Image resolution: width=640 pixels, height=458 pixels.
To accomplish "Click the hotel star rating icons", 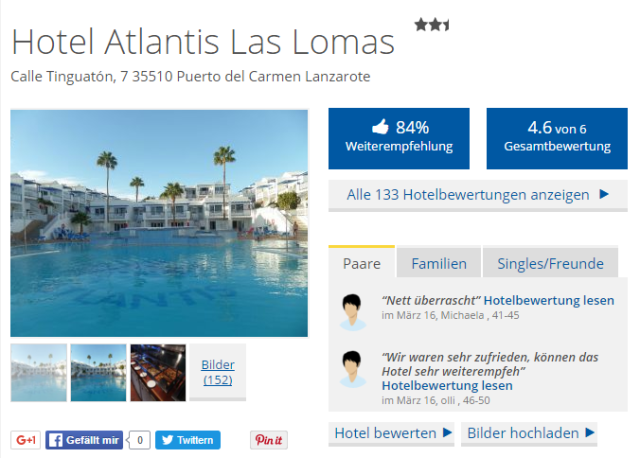I will [432, 25].
